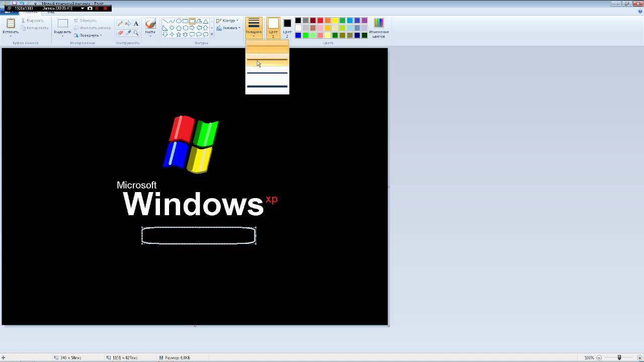Pick the thinnest line in thickness list
Image resolution: width=644 pixels, height=362 pixels.
click(x=267, y=47)
